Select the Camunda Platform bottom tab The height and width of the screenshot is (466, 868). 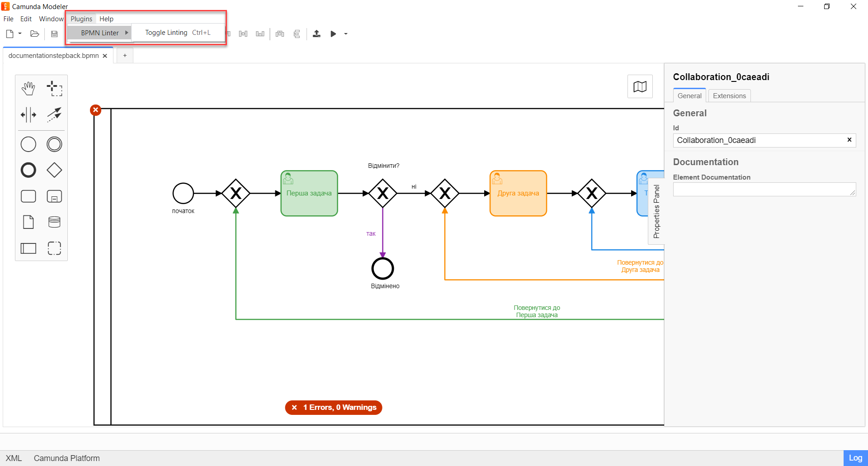point(67,458)
